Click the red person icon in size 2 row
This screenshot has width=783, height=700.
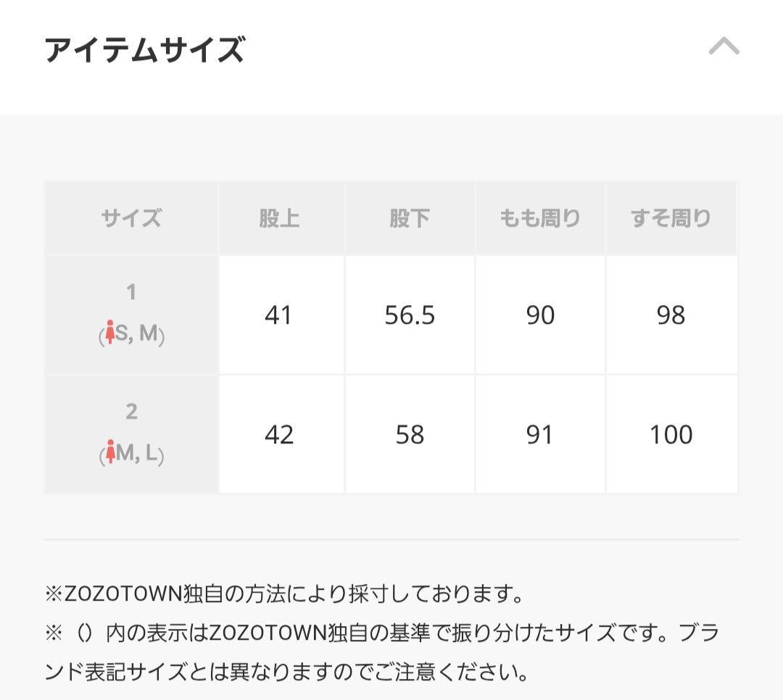[x=110, y=454]
